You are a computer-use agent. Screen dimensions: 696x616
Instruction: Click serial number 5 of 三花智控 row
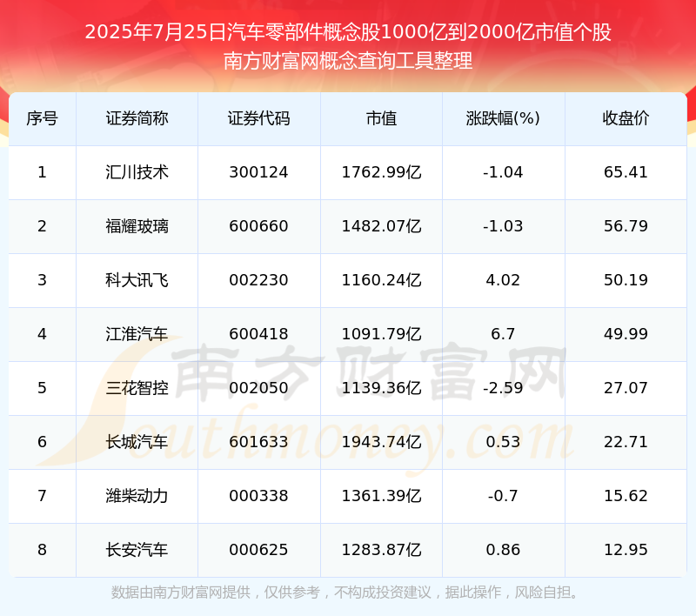[x=42, y=388]
